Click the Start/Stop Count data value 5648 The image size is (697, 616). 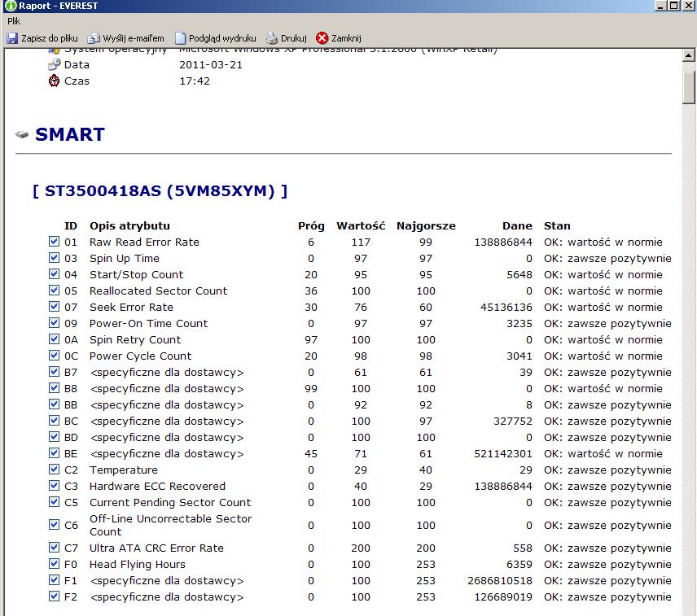click(519, 274)
